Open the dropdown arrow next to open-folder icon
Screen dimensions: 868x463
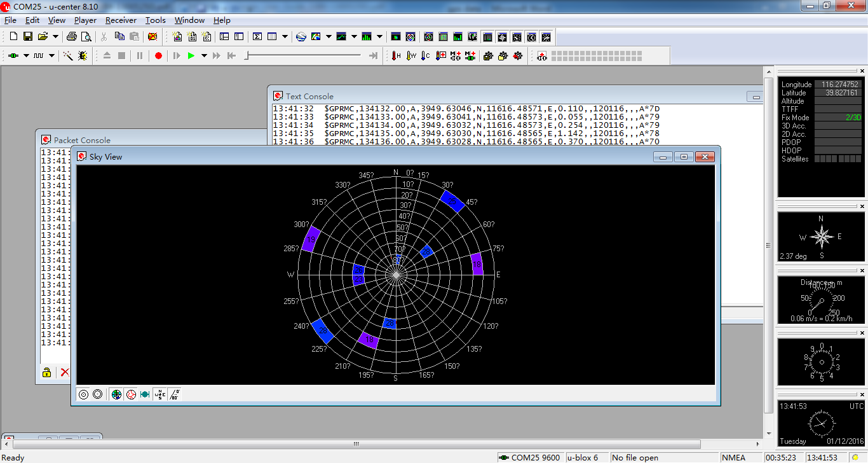(55, 37)
